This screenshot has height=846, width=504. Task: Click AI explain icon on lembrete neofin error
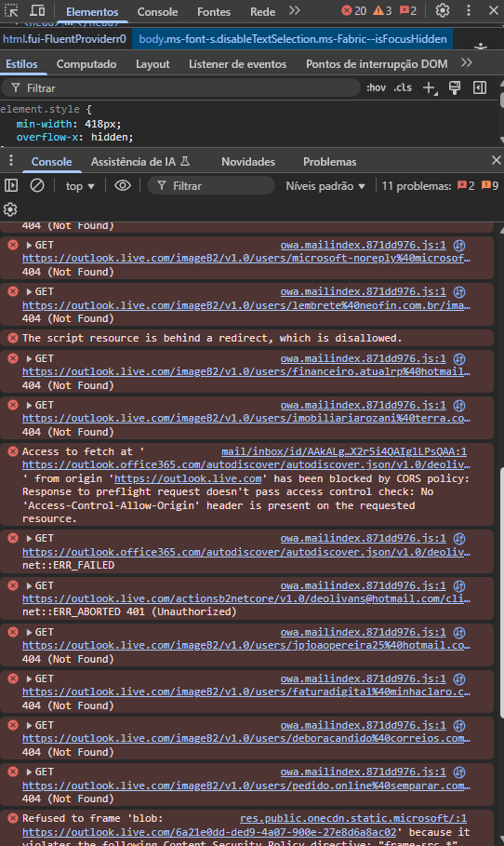coord(459,292)
